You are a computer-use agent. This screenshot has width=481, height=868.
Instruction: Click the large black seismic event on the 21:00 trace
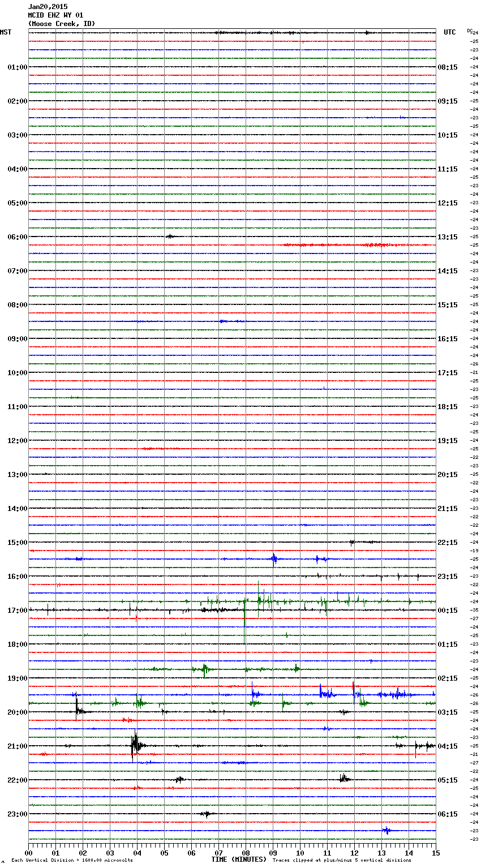(x=136, y=746)
